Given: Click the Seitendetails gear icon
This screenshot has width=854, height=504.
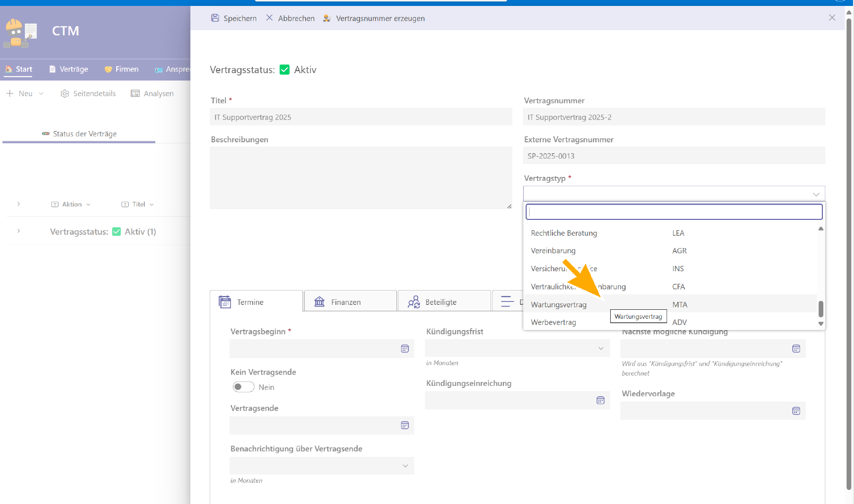Looking at the screenshot, I should click(65, 94).
